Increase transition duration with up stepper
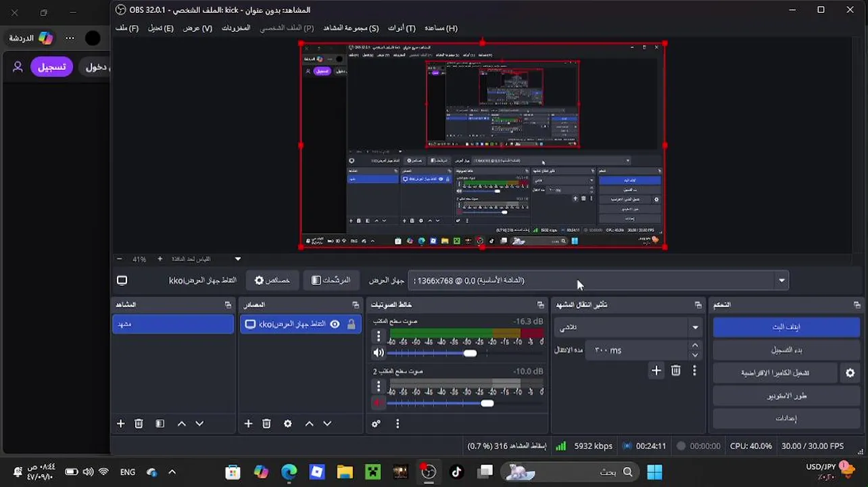The height and width of the screenshot is (487, 868). [x=695, y=346]
